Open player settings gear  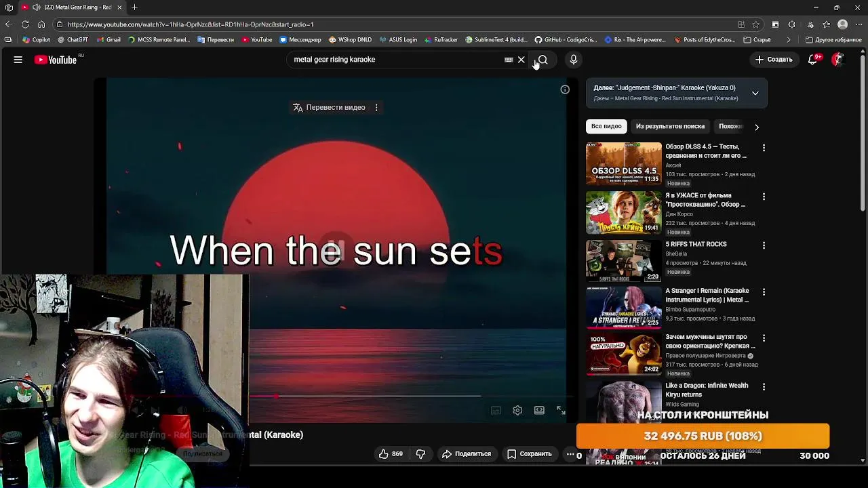(517, 410)
